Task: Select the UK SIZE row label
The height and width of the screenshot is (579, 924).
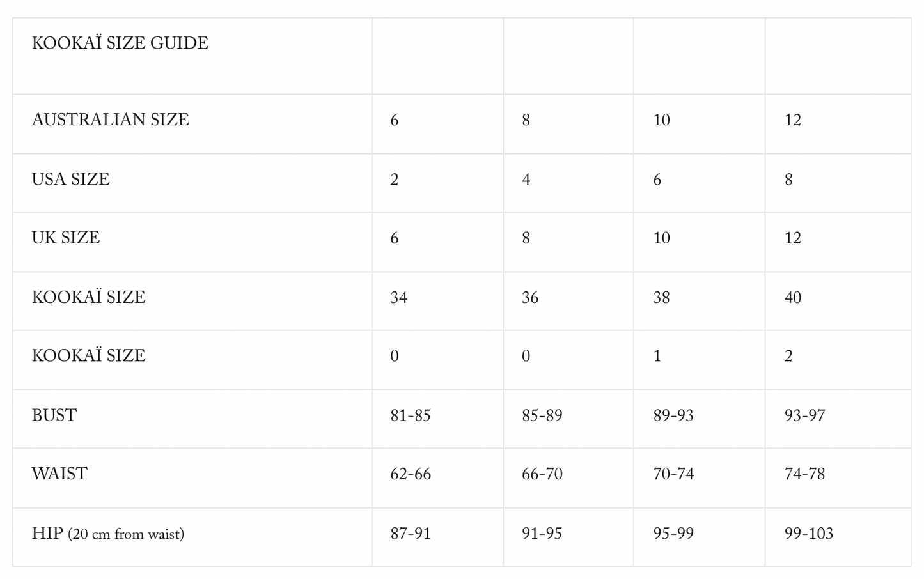Action: pyautogui.click(x=66, y=238)
